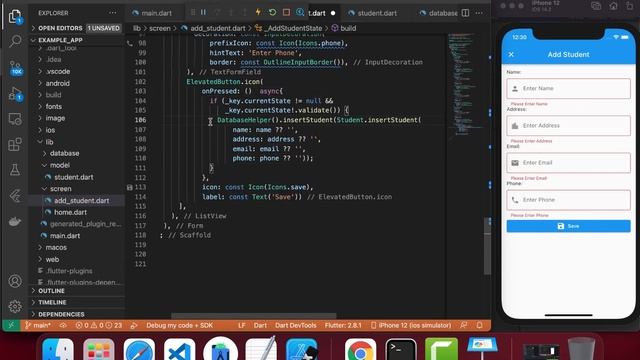Restart debug session with green arrow

click(272, 13)
